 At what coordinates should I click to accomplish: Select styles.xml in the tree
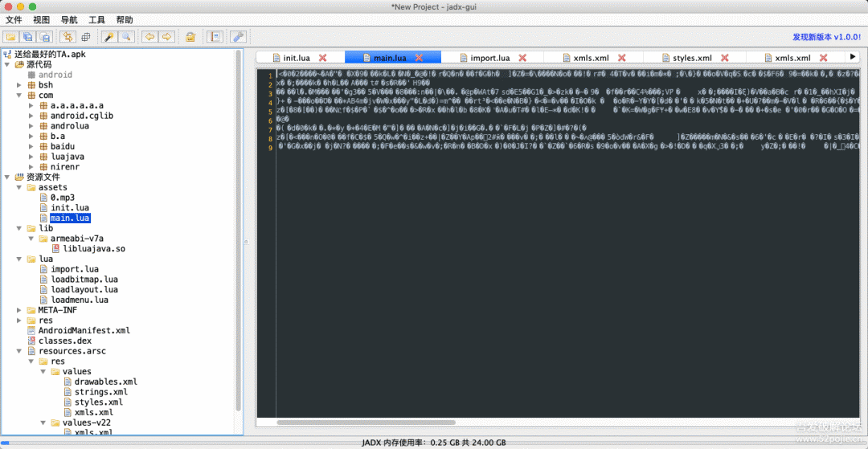pos(99,402)
